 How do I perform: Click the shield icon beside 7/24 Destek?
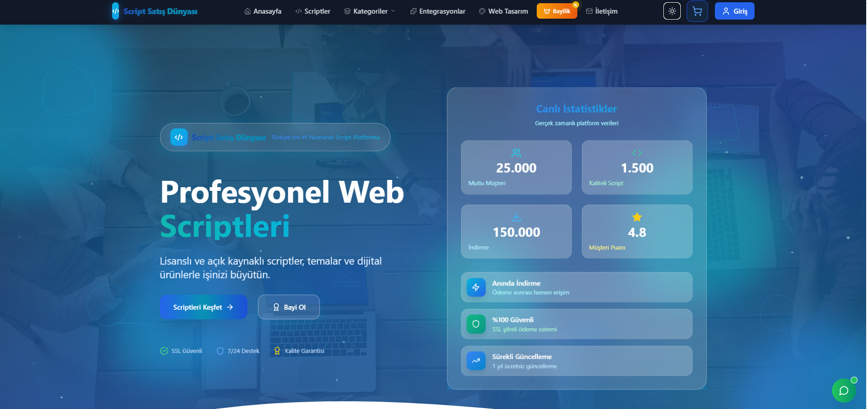point(221,351)
